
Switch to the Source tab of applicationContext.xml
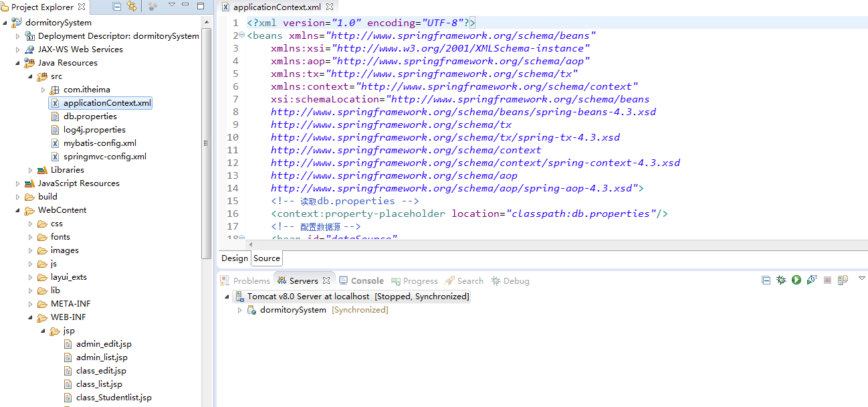[x=266, y=258]
